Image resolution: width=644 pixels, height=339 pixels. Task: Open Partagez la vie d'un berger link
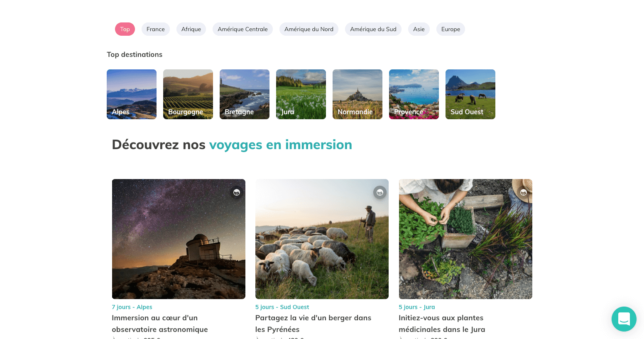pyautogui.click(x=313, y=324)
